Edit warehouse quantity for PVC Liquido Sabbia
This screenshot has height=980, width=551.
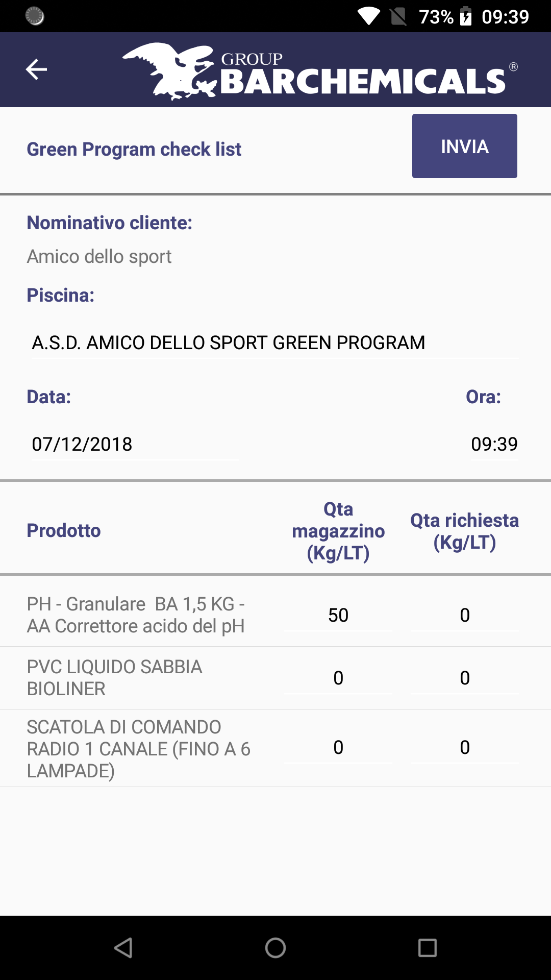[338, 678]
